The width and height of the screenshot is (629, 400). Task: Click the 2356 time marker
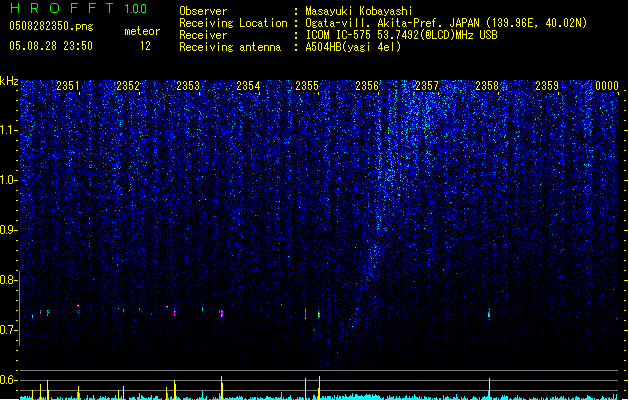click(x=367, y=86)
